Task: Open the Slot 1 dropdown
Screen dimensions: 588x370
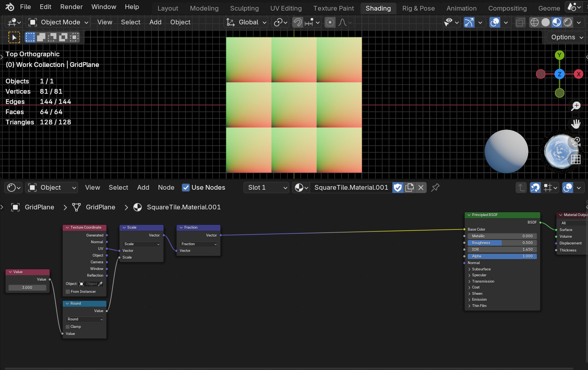Action: (x=266, y=188)
